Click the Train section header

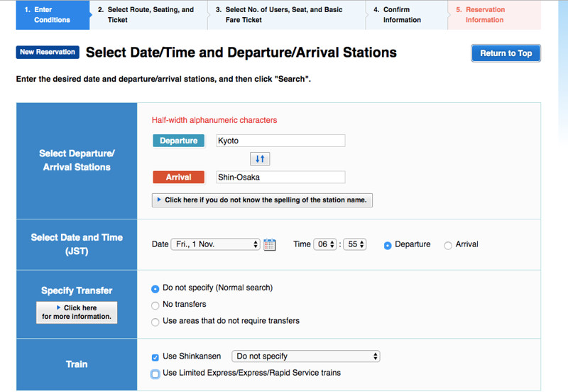pos(77,364)
